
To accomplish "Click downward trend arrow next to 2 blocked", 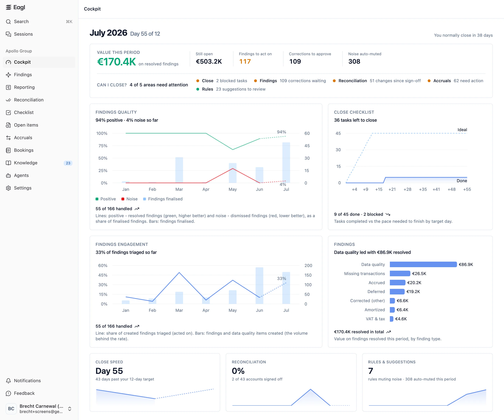I will [388, 214].
